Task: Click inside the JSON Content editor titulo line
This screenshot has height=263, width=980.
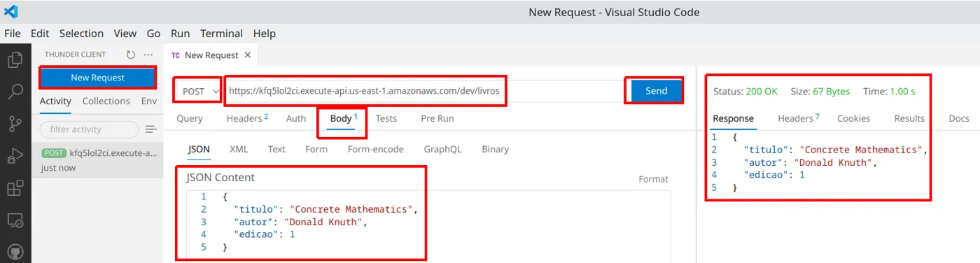Action: tap(325, 209)
